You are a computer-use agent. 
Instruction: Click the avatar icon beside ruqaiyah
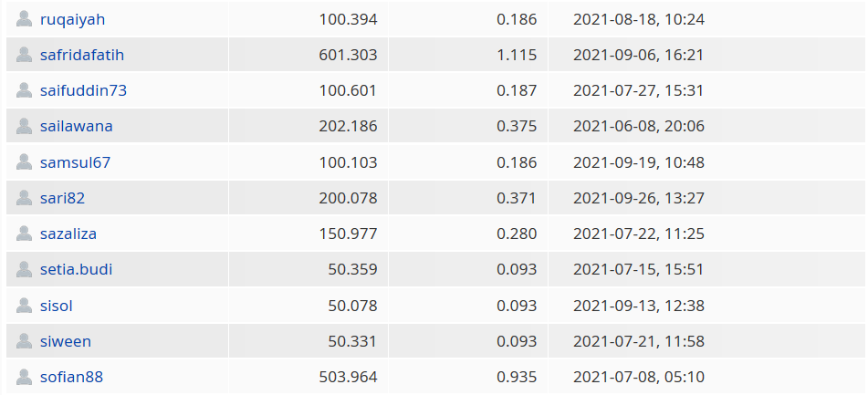pyautogui.click(x=24, y=19)
